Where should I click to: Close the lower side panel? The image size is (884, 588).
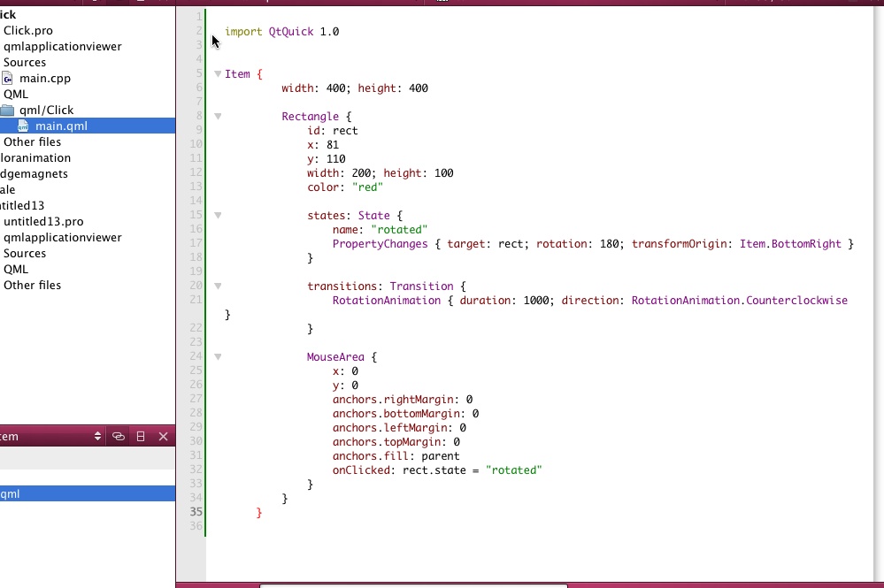point(163,437)
